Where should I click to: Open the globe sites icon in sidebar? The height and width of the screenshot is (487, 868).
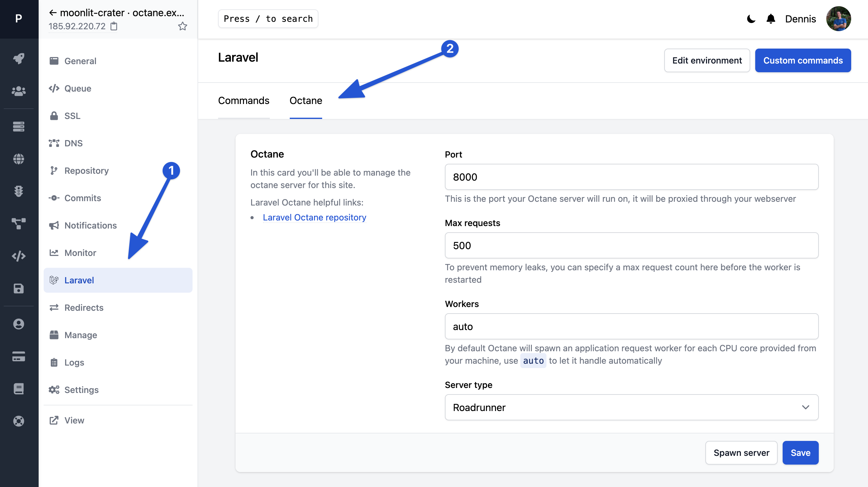pos(19,159)
